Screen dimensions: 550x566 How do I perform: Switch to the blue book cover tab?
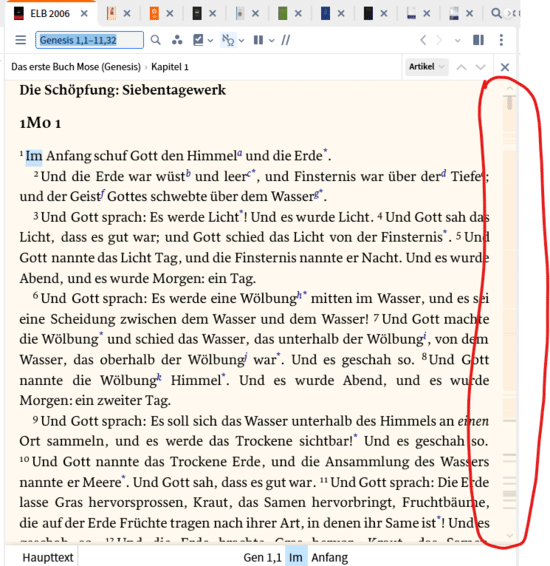[x=326, y=14]
